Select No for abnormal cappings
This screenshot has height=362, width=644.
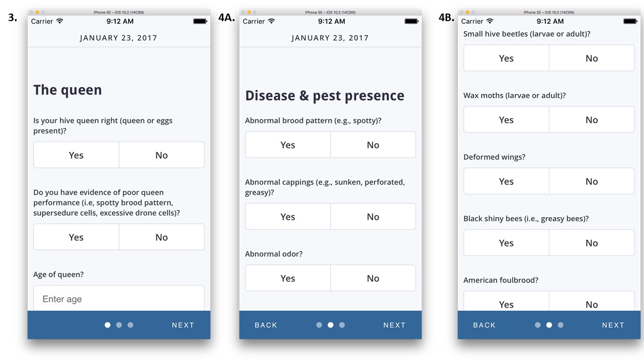pos(373,217)
